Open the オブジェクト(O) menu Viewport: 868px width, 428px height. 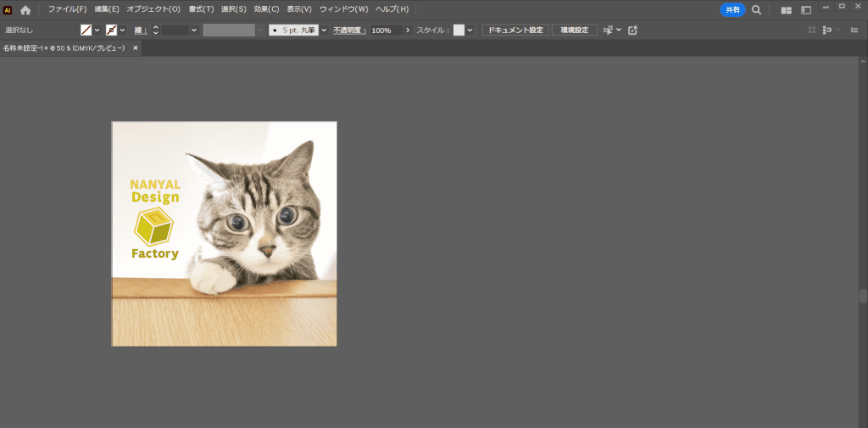(x=153, y=9)
